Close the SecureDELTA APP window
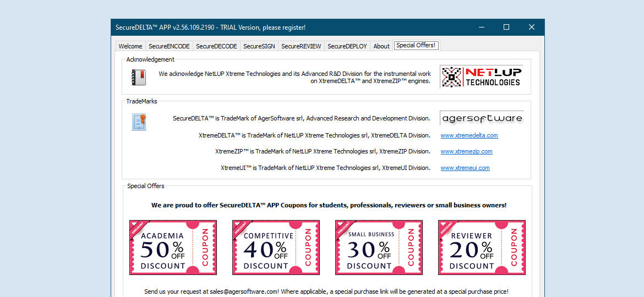Screen dimensions: 644x297 click(x=532, y=27)
